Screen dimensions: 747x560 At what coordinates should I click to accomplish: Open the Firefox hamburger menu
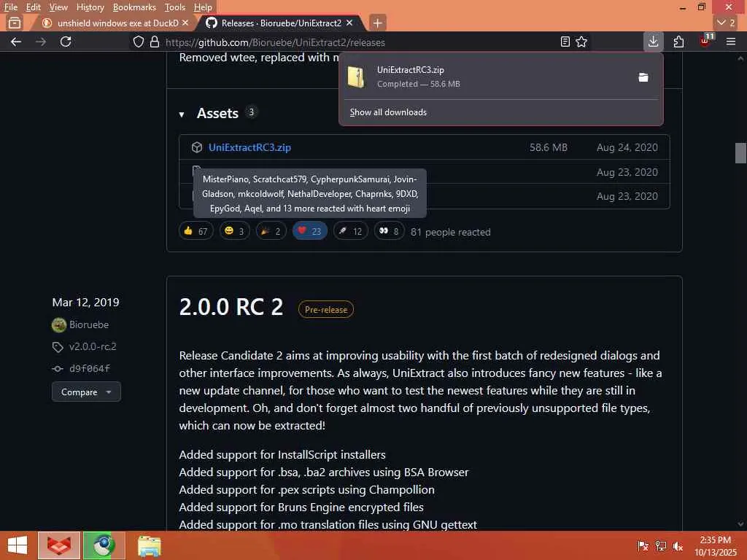(731, 42)
